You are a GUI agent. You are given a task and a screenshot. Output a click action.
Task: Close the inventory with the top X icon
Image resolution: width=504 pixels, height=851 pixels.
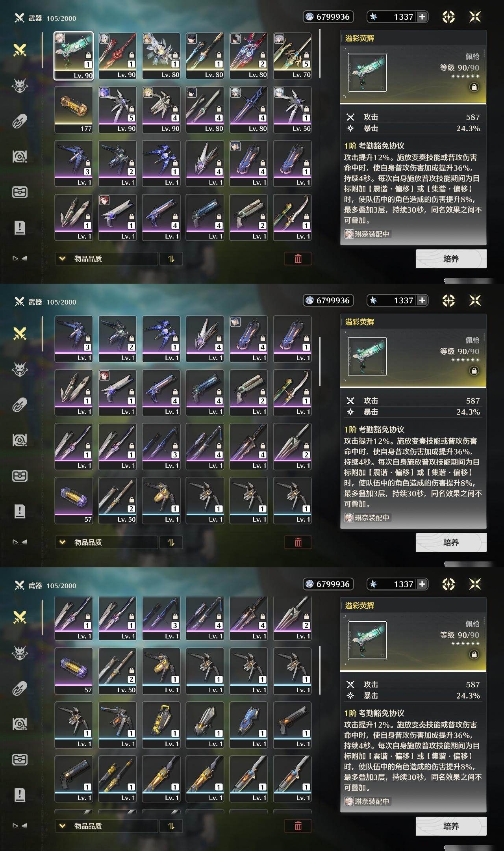475,17
